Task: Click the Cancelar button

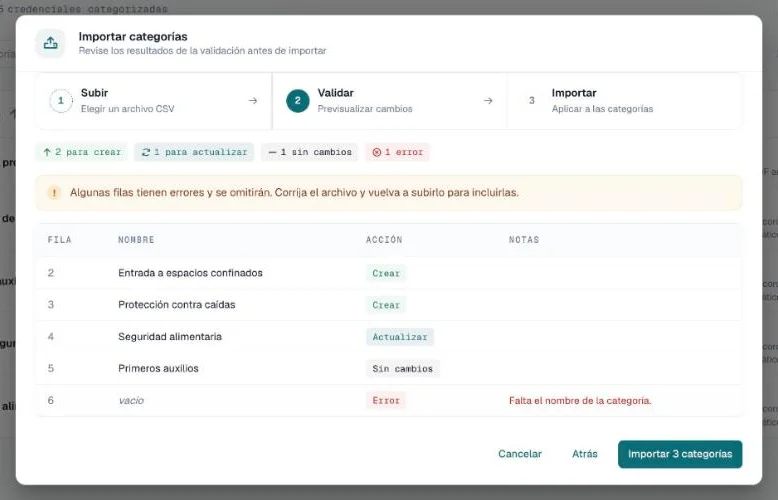Action: click(x=520, y=454)
